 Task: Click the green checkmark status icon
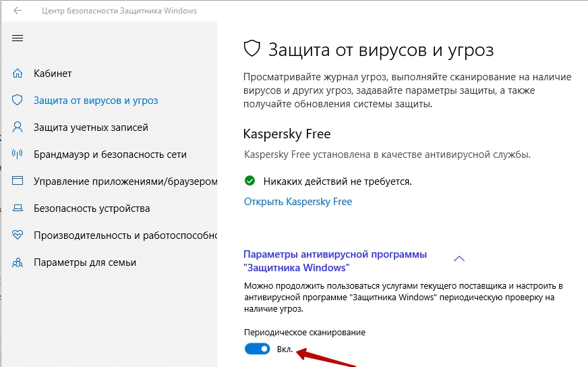(x=249, y=181)
